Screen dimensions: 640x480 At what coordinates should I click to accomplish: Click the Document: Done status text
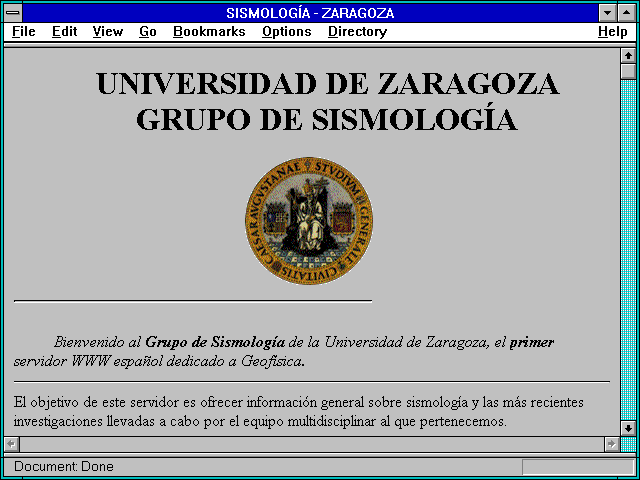pyautogui.click(x=64, y=467)
